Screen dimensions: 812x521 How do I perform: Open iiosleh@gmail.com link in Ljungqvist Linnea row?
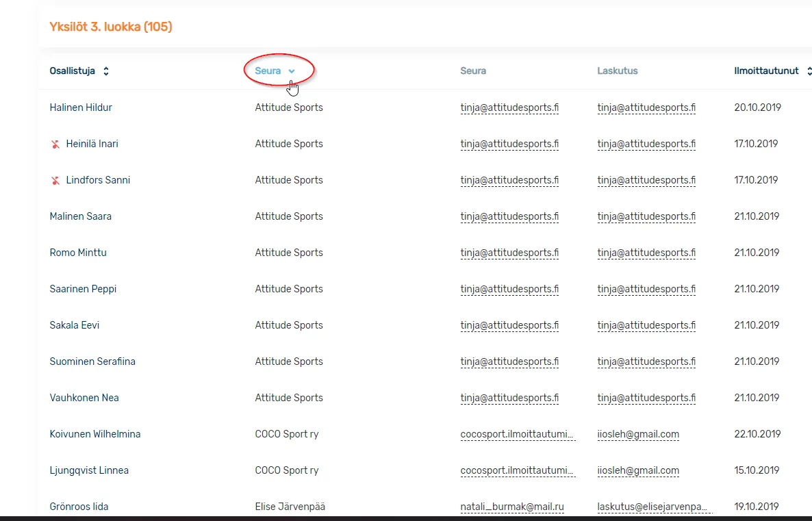638,470
